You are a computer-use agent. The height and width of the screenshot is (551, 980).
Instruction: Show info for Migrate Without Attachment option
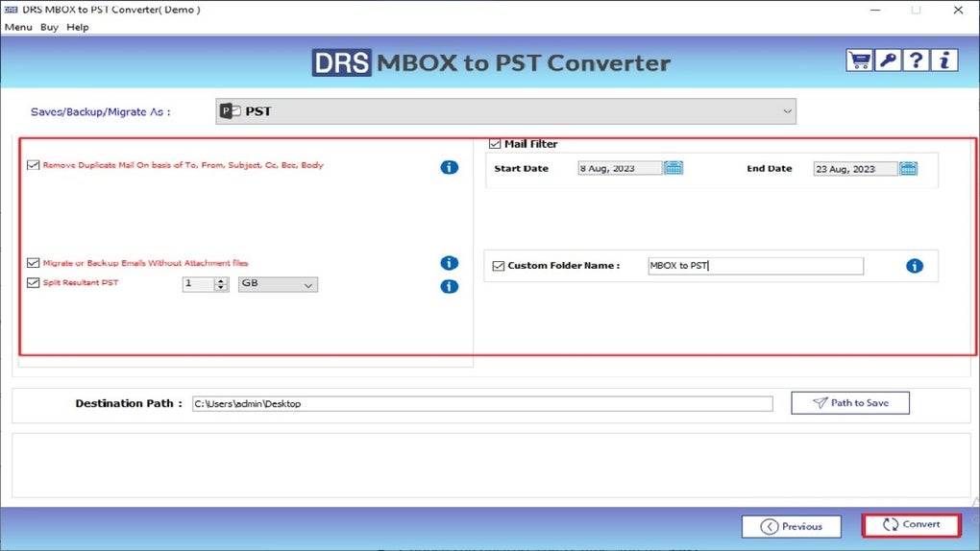449,263
